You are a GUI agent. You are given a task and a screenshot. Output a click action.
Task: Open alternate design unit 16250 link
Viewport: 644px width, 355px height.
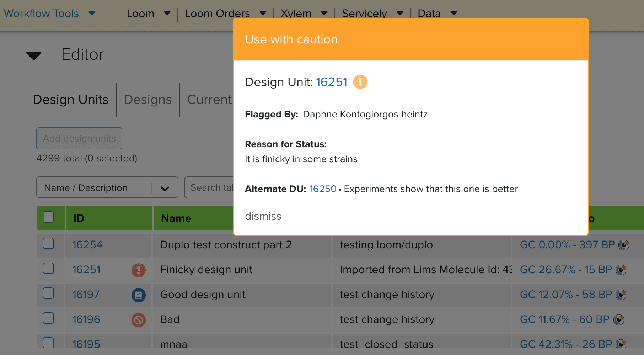coord(323,189)
